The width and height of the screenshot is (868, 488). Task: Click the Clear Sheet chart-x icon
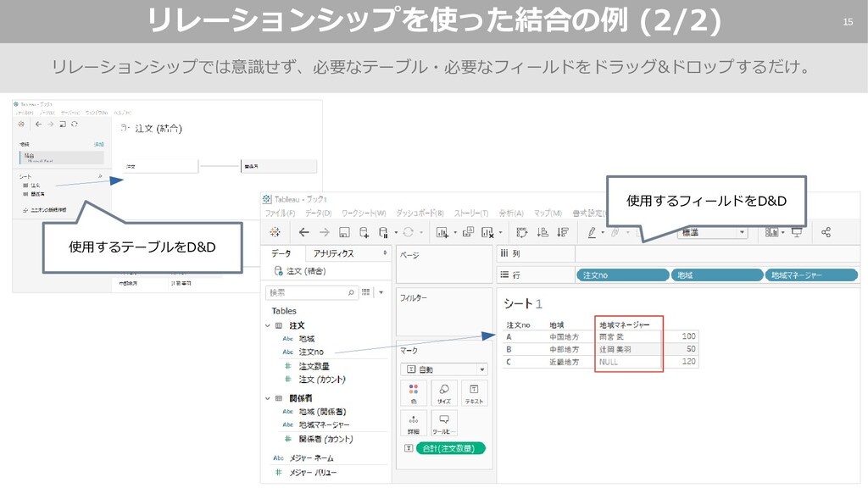pos(487,232)
